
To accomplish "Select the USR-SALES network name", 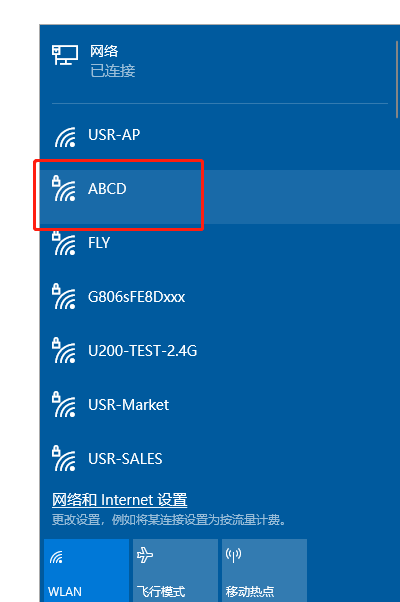I will 125,458.
